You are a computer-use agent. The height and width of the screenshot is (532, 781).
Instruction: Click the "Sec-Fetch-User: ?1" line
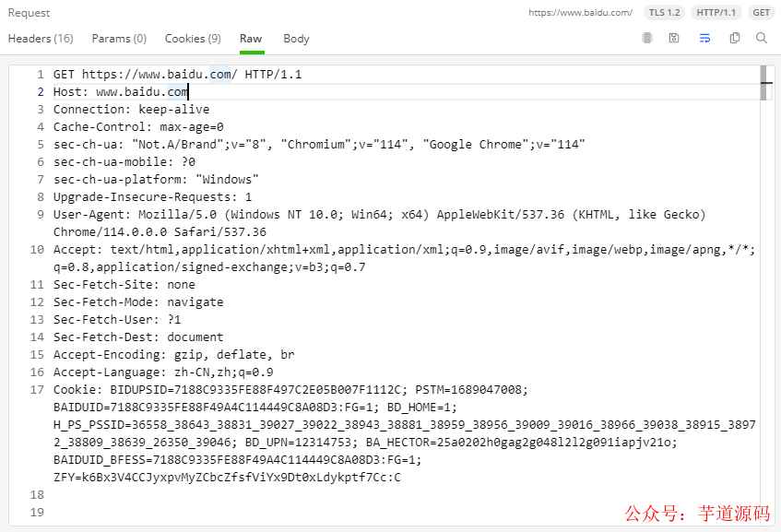click(x=117, y=319)
